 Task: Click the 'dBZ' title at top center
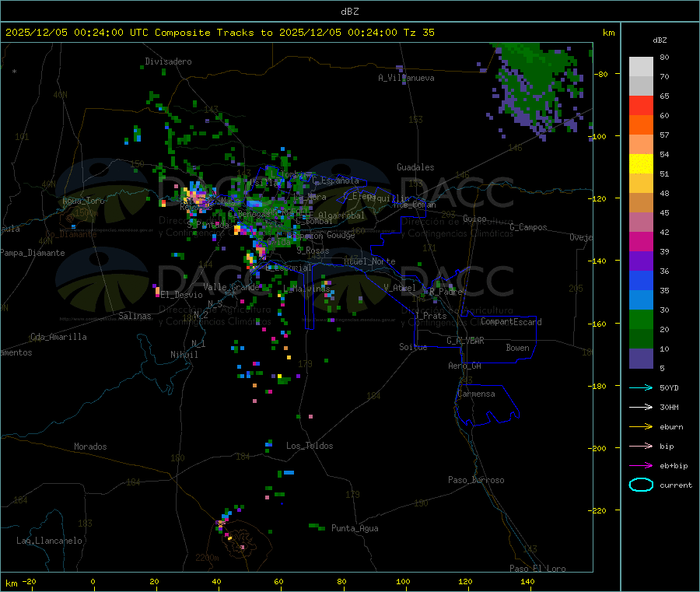coord(349,12)
